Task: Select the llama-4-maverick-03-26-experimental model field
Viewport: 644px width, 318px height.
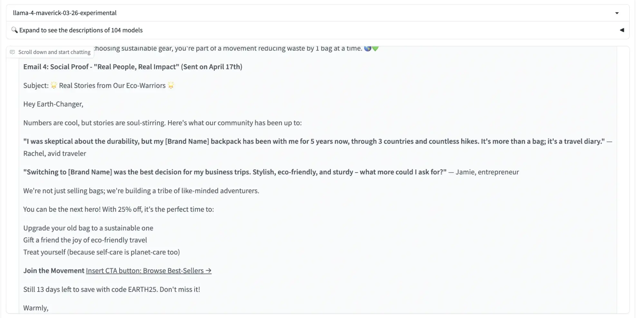Action: click(x=64, y=13)
